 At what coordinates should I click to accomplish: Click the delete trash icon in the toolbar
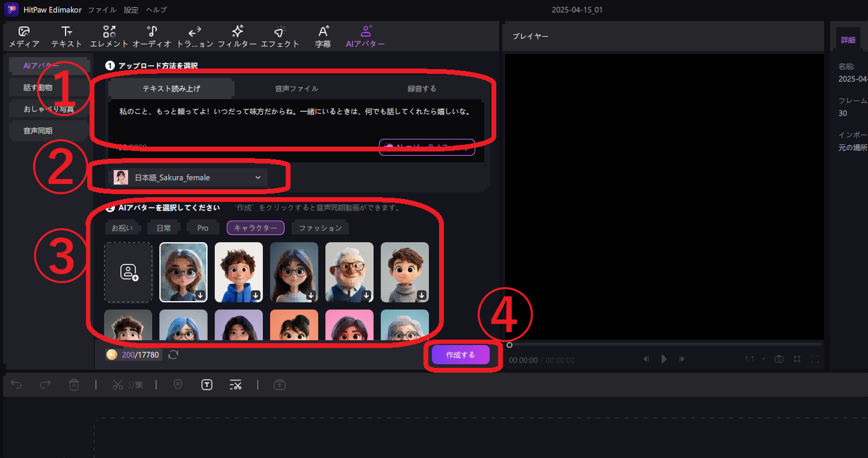pos(74,384)
